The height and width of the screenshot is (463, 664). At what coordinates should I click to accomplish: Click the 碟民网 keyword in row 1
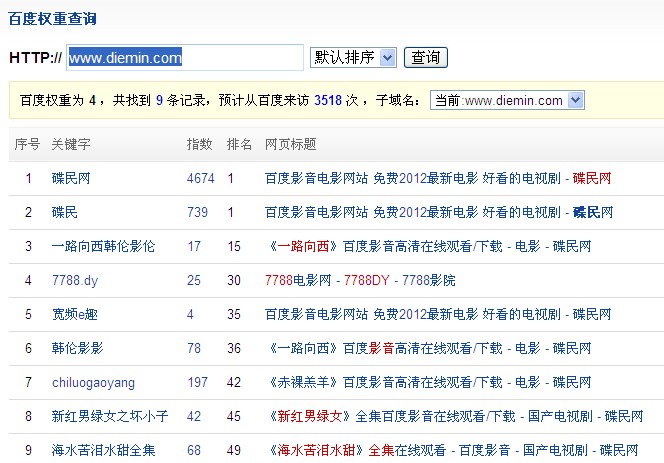tap(71, 178)
